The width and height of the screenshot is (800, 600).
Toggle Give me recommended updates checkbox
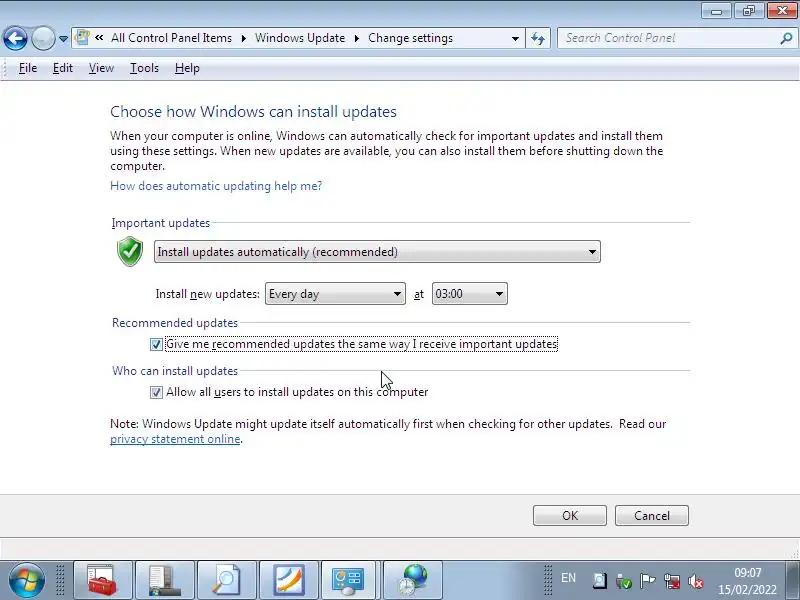(156, 344)
